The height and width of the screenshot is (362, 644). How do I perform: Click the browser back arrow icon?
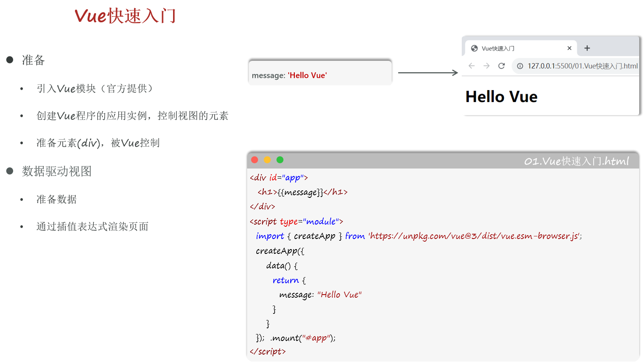point(471,66)
